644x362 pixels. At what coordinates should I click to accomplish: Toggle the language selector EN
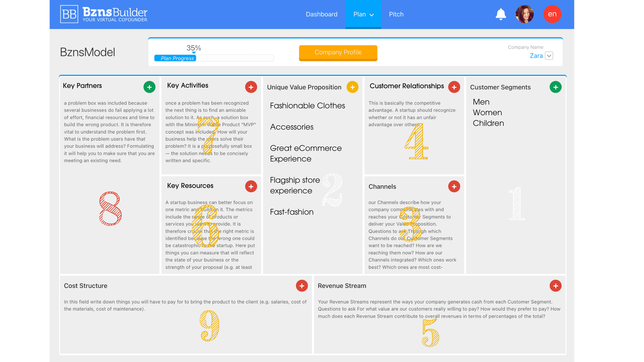click(x=553, y=14)
